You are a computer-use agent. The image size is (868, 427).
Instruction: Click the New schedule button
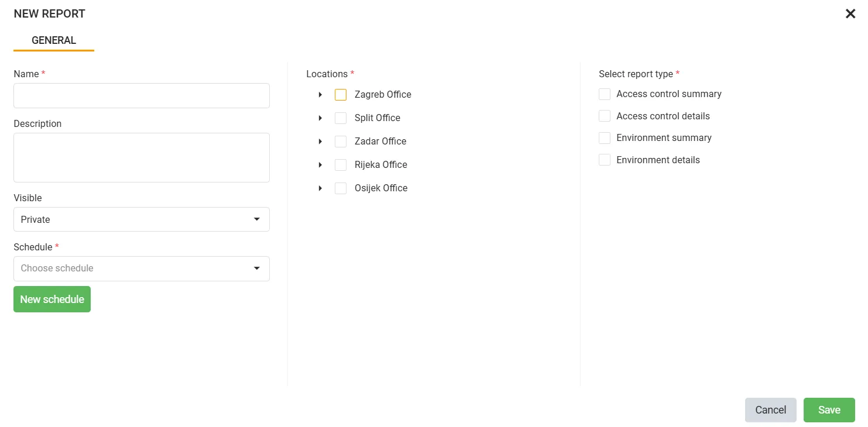[x=52, y=299]
